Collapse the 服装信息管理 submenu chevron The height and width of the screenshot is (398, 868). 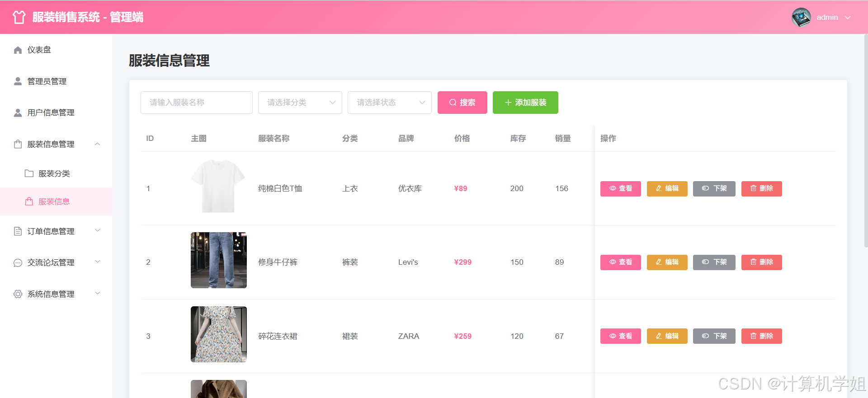[97, 144]
